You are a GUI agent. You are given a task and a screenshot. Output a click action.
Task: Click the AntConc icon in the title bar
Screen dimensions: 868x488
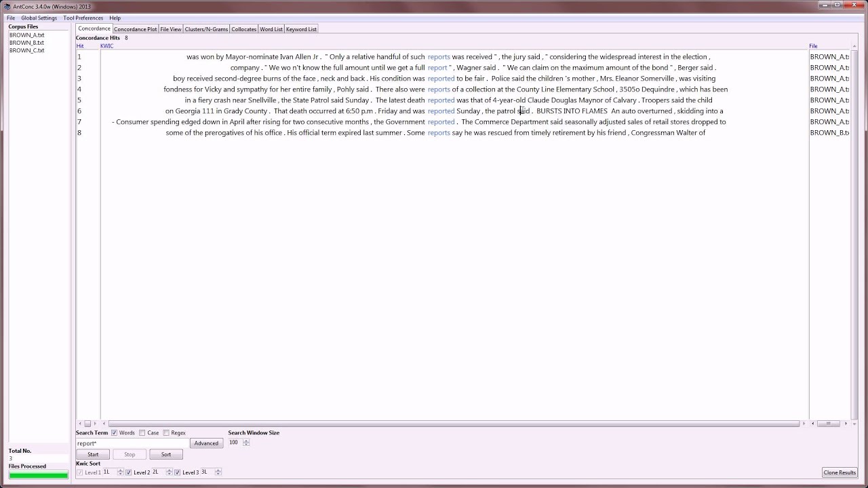7,6
